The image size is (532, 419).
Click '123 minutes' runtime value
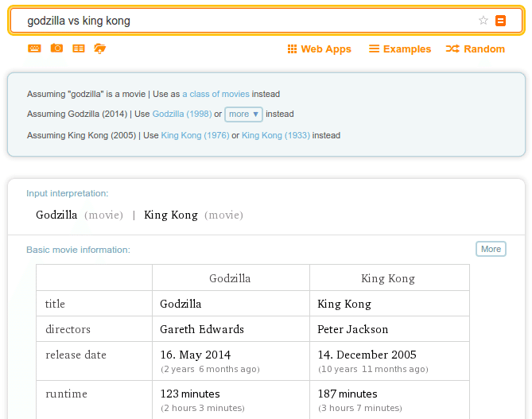(x=190, y=394)
